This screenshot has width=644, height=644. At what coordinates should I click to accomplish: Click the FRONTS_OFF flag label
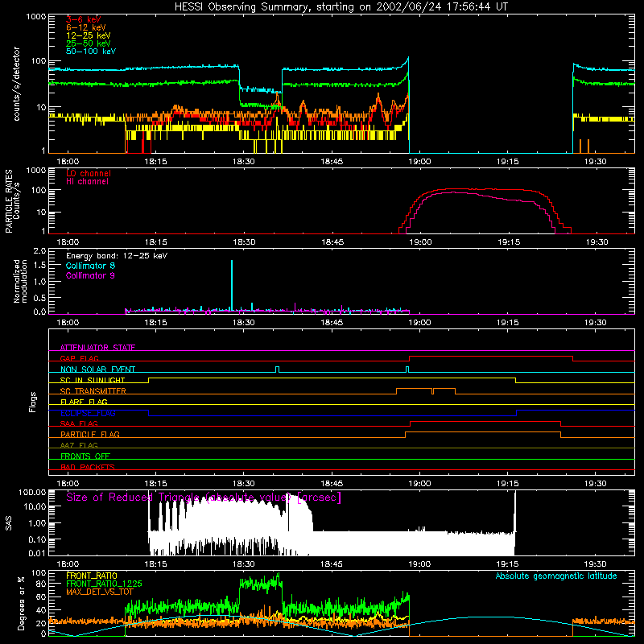[x=85, y=456]
